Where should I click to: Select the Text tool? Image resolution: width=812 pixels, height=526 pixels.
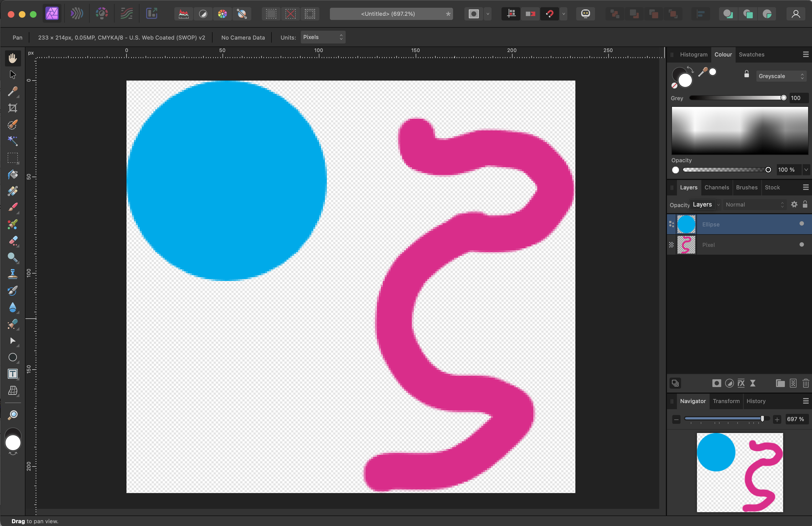[x=13, y=374]
